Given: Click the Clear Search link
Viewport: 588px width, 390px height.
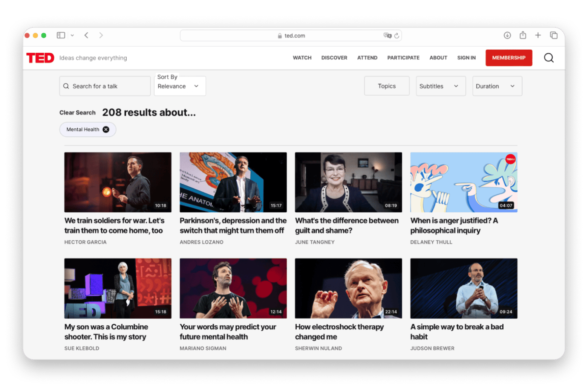Looking at the screenshot, I should [x=77, y=113].
